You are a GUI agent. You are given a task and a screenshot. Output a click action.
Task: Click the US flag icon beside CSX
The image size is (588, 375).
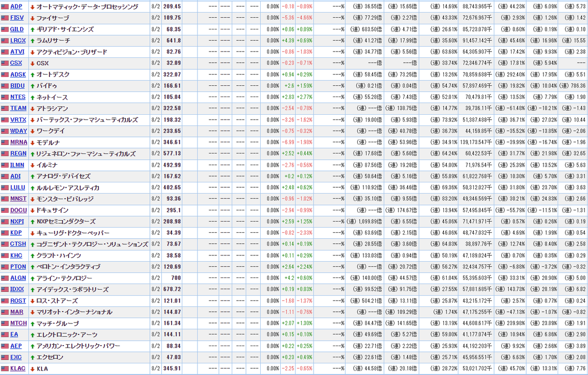(x=5, y=63)
